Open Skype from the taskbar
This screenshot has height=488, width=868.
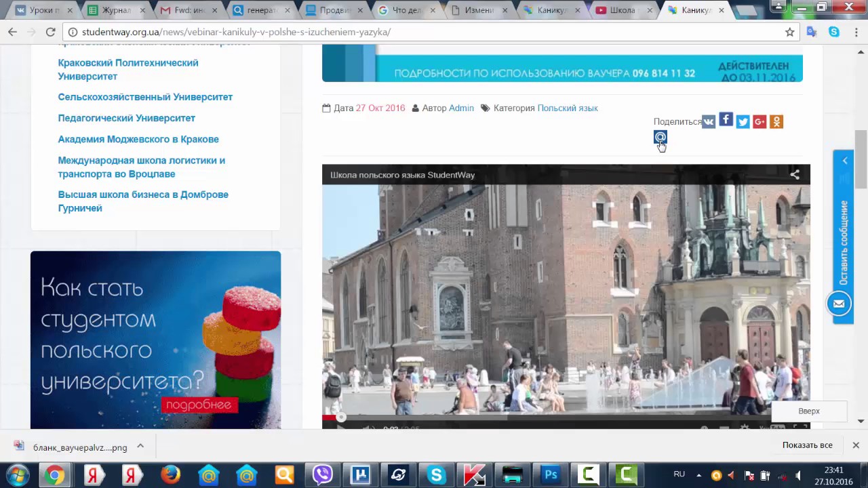click(x=436, y=475)
